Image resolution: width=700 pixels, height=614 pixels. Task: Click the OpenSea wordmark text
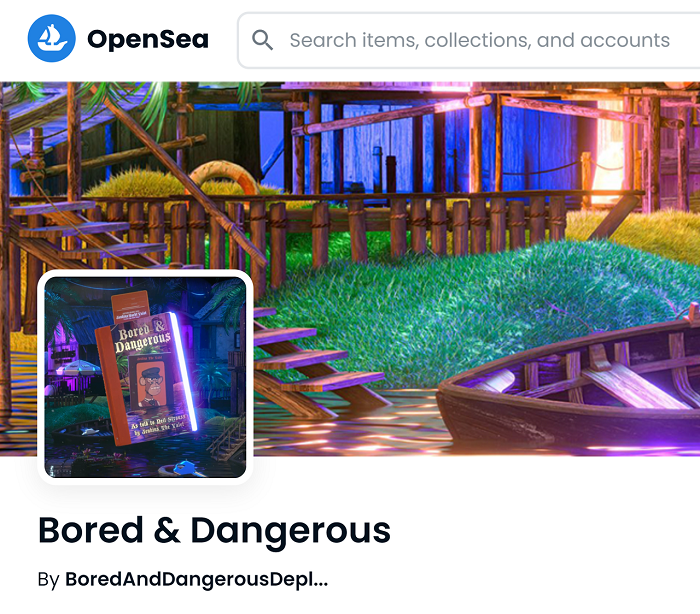(x=148, y=39)
